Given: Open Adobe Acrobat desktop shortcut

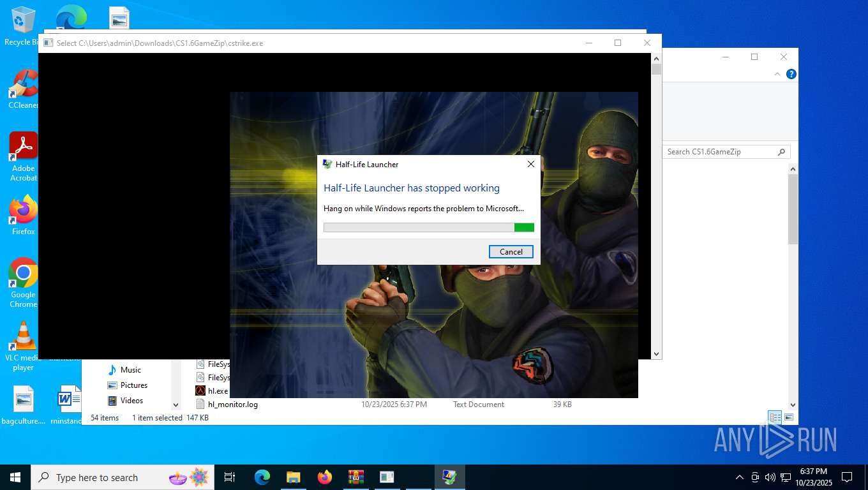Looking at the screenshot, I should (23, 157).
